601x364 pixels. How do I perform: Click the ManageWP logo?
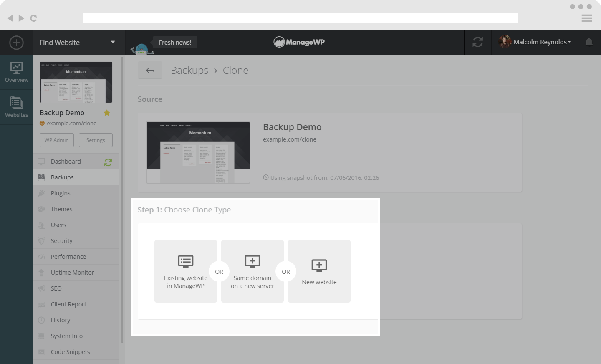[299, 42]
